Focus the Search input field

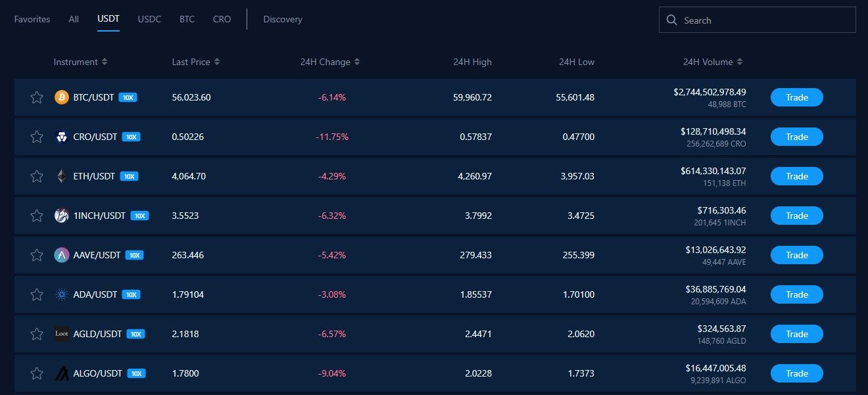pyautogui.click(x=758, y=20)
